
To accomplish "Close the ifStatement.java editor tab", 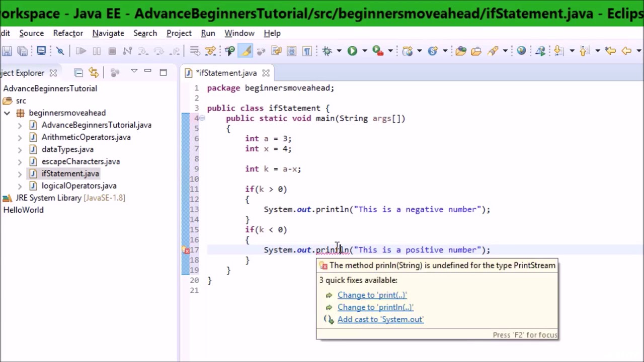I will tap(266, 73).
